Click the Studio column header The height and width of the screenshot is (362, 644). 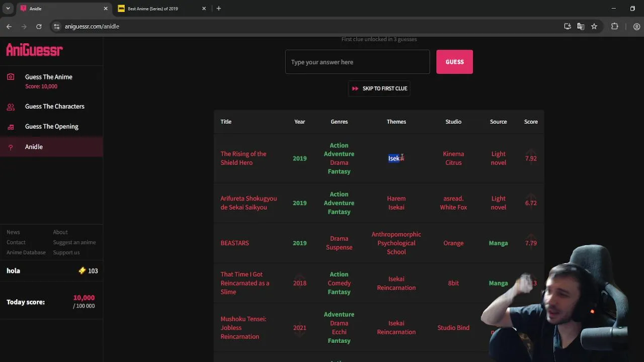[x=453, y=122]
